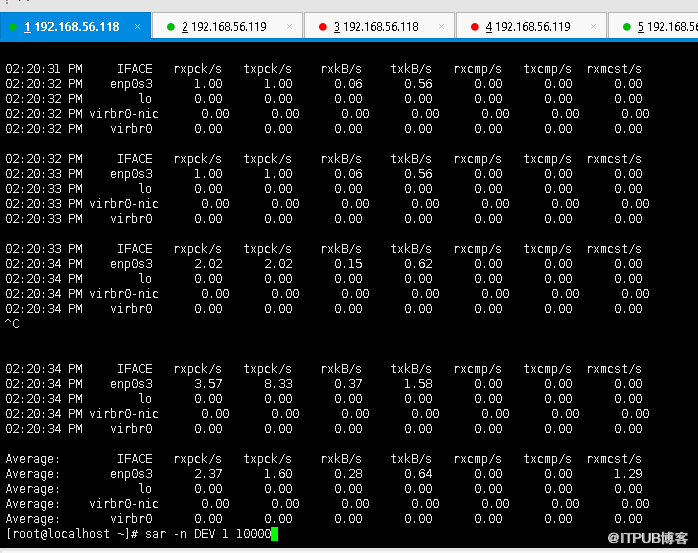The image size is (698, 553).
Task: Close tab 3 192.168.56.118
Action: [441, 27]
